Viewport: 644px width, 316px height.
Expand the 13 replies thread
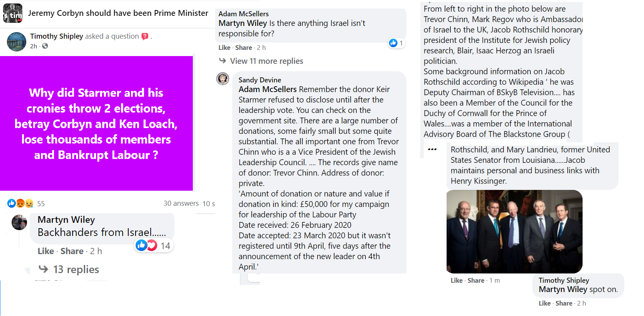point(76,269)
